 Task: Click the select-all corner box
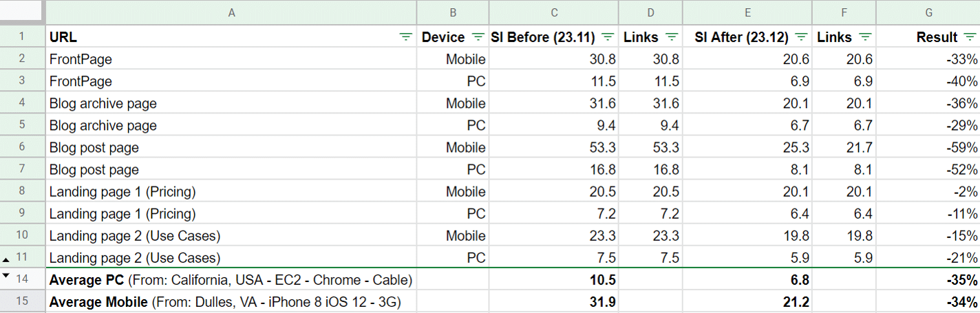(22, 12)
